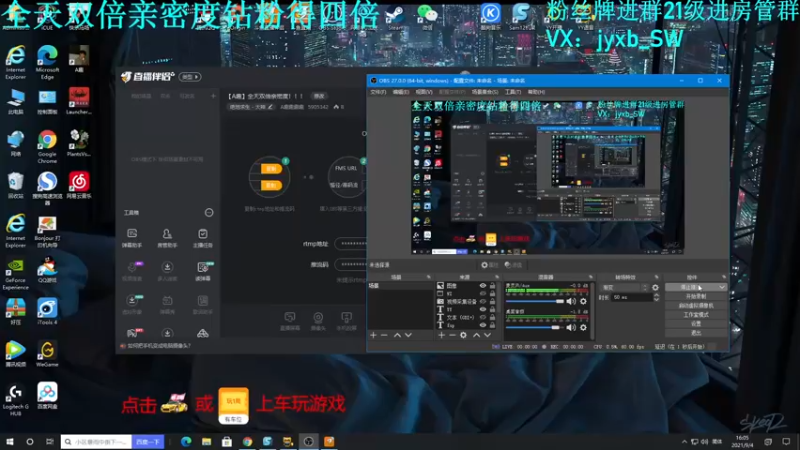This screenshot has height=450, width=800.
Task: Show hidden system tray icons
Action: (x=684, y=441)
